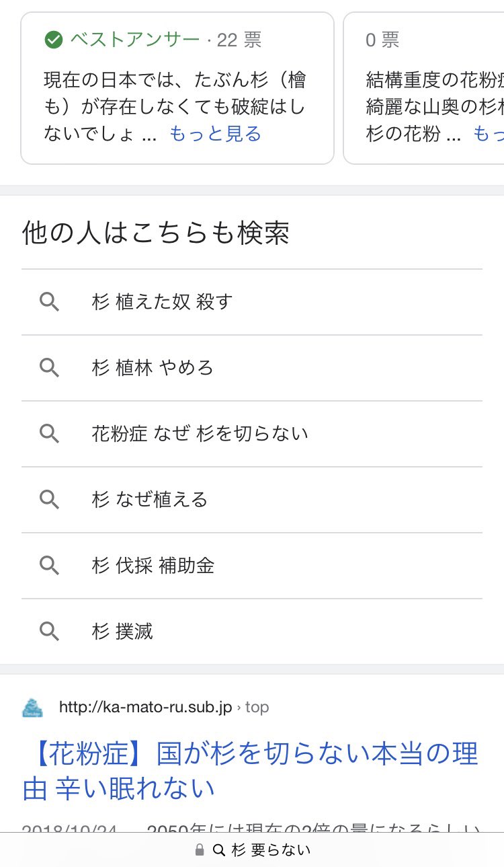Expand best answer with もっと見る link
This screenshot has height=867, width=504.
215,134
